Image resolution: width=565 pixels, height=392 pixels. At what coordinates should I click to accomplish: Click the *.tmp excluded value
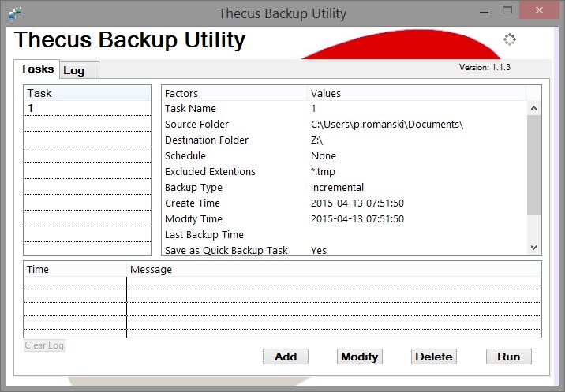323,172
